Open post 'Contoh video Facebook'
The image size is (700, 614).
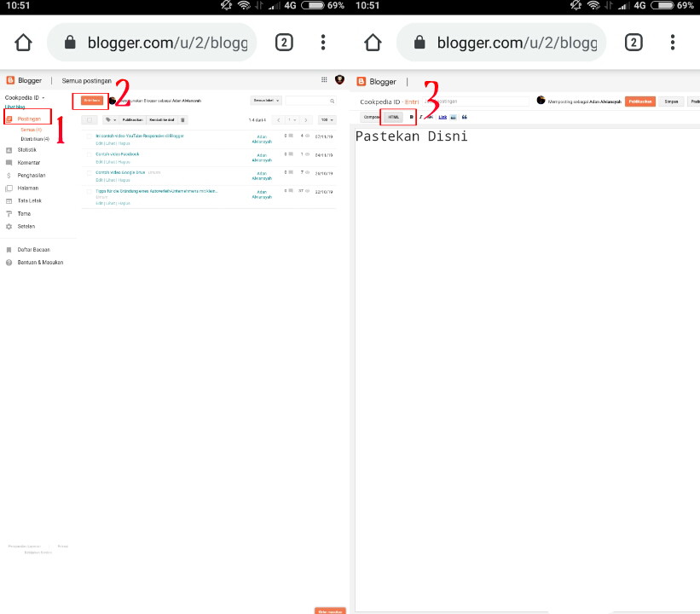pyautogui.click(x=117, y=154)
